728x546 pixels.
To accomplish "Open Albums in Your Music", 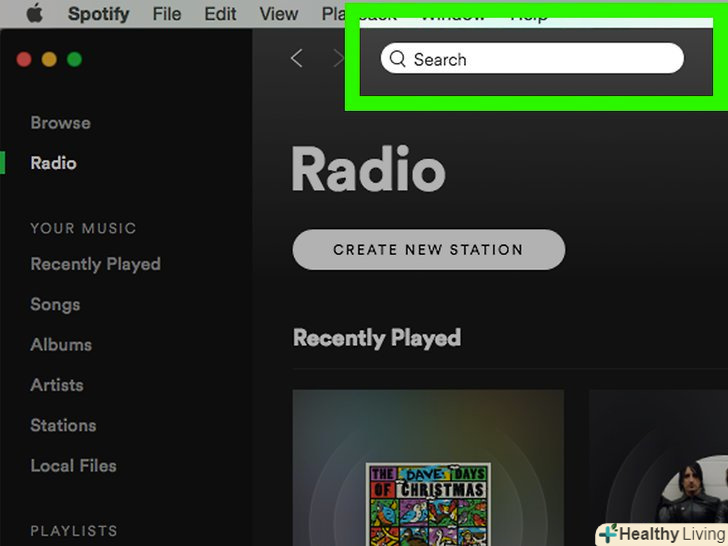I will (61, 344).
